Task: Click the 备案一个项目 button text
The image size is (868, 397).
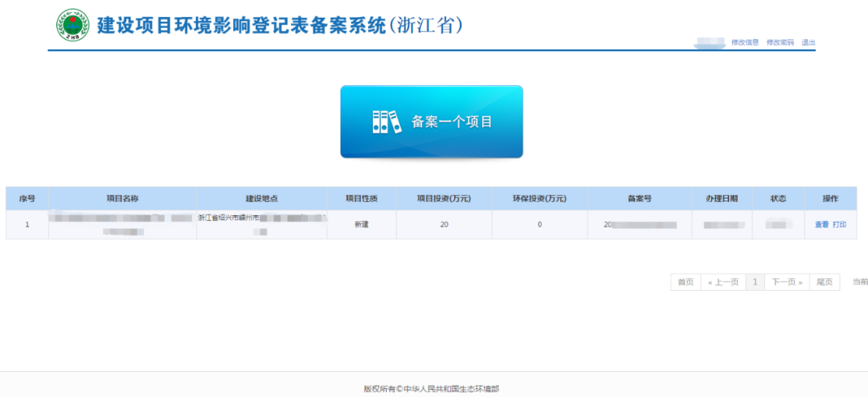Action: point(452,122)
